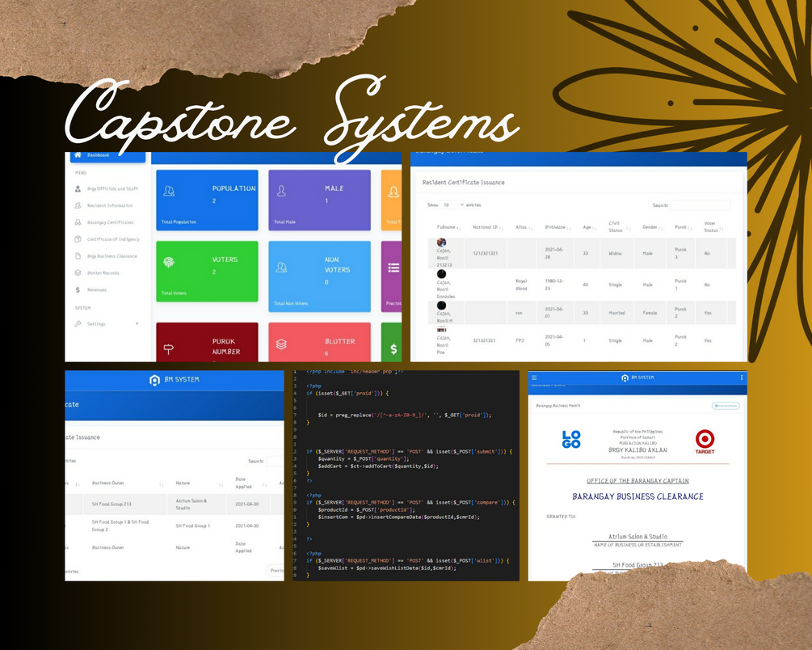Open the hamburger menu in the clearance window
The width and height of the screenshot is (812, 650).
pos(534,378)
